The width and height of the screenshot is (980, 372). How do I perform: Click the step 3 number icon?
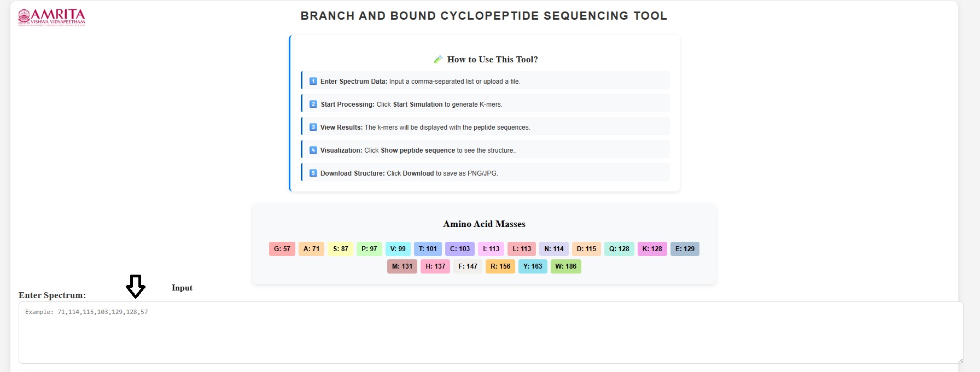(x=313, y=127)
